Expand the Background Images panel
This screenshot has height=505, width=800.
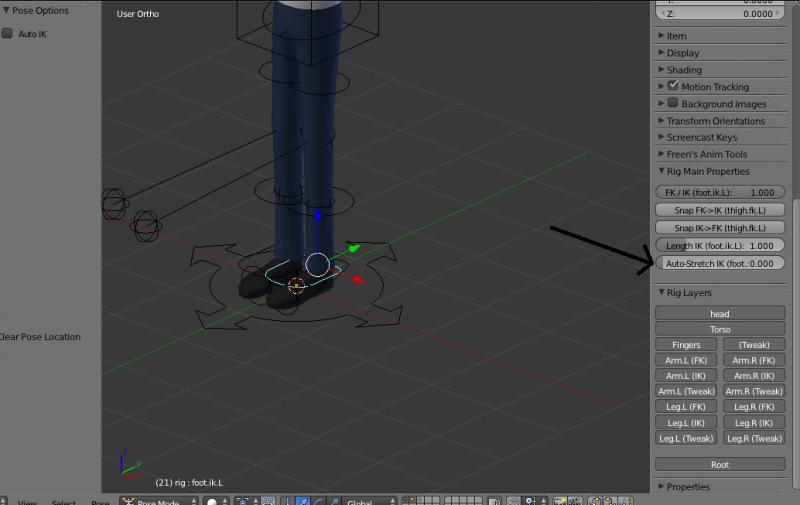click(661, 103)
